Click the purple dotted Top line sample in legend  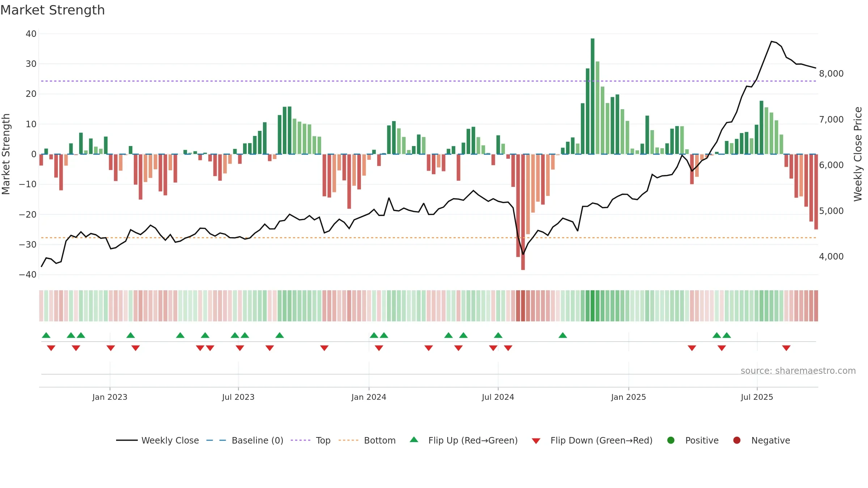[301, 440]
